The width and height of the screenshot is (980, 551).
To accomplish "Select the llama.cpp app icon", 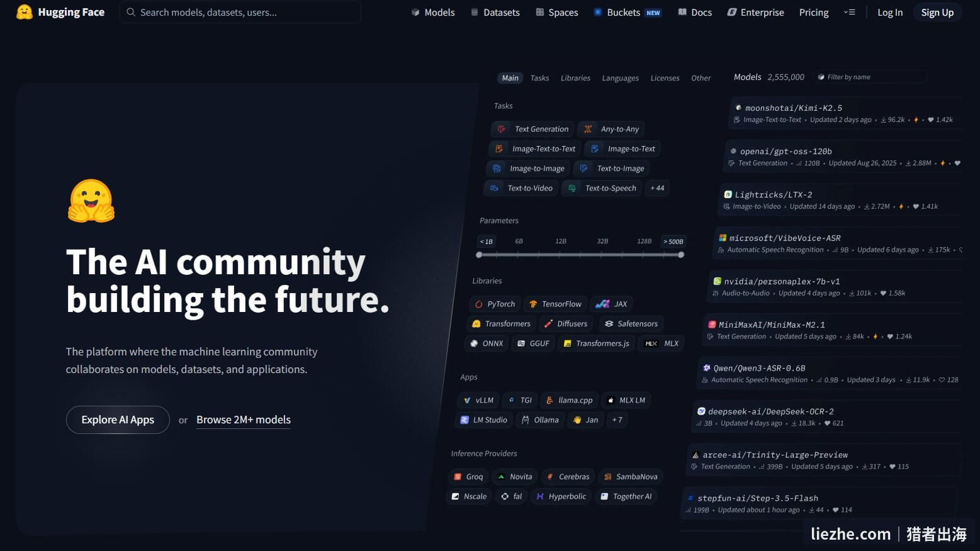I will click(x=549, y=400).
